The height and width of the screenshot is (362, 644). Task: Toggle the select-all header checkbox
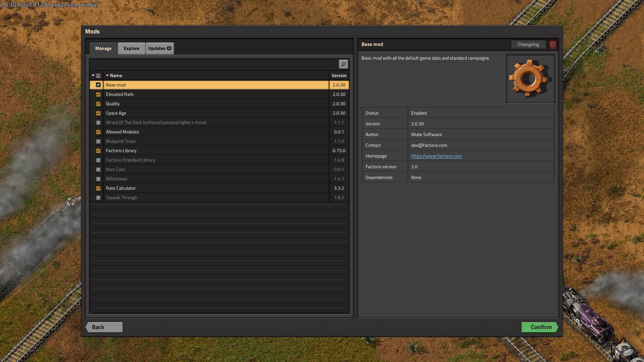(x=98, y=75)
